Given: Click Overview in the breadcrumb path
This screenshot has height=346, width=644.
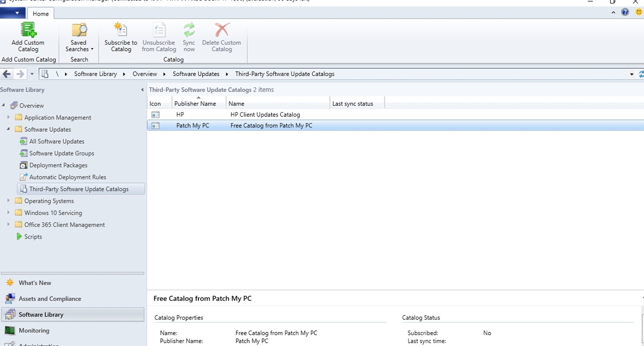Looking at the screenshot, I should (145, 74).
